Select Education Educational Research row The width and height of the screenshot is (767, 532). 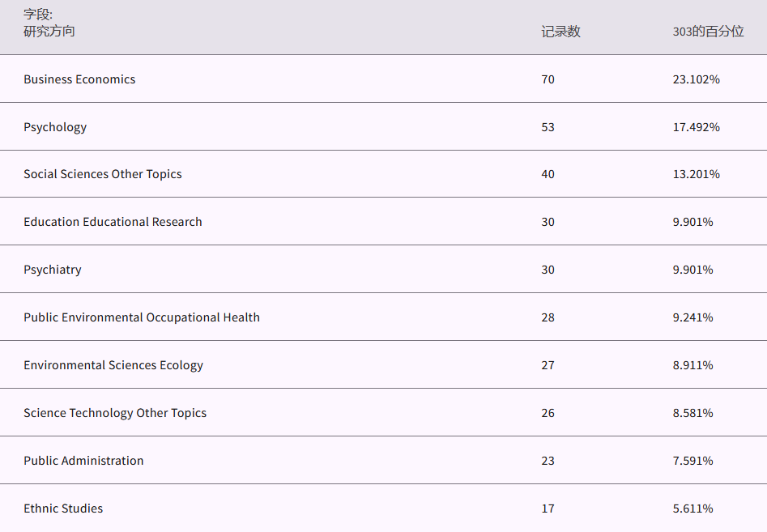coord(113,222)
